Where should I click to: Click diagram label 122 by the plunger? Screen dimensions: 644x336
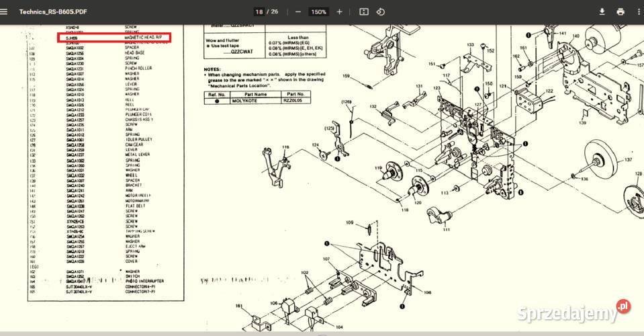click(549, 91)
